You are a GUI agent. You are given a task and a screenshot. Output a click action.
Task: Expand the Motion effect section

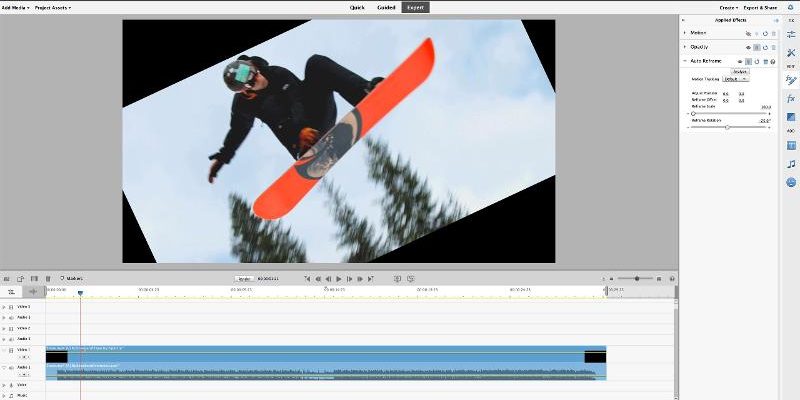(685, 33)
